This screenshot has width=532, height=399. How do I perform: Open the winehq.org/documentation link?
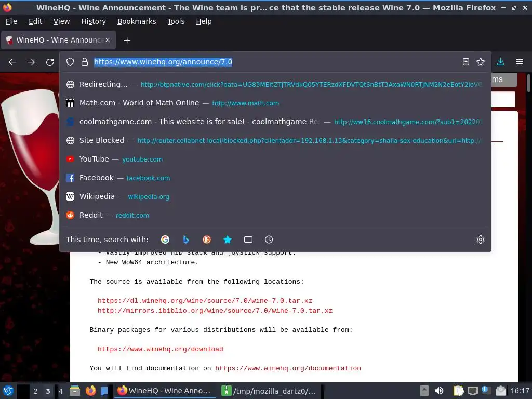(288, 368)
